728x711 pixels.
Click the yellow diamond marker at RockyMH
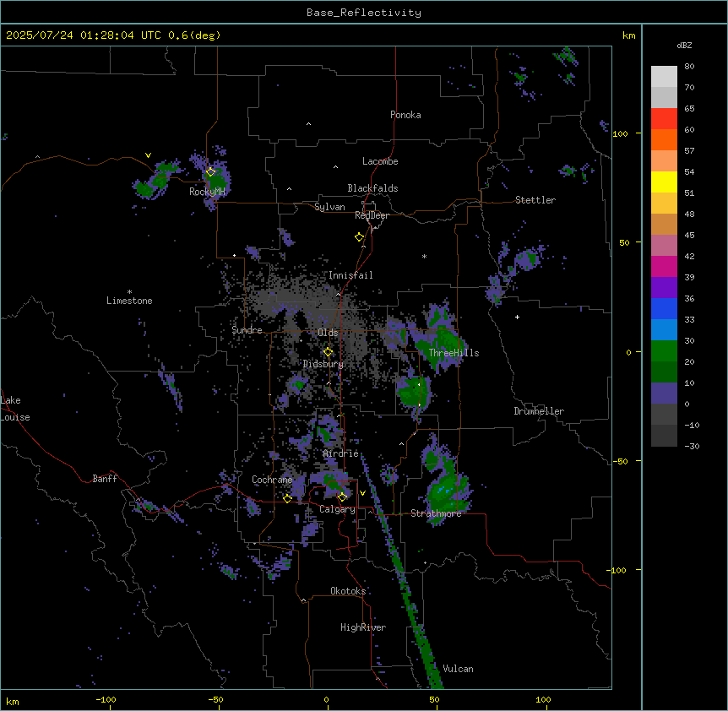[x=211, y=172]
